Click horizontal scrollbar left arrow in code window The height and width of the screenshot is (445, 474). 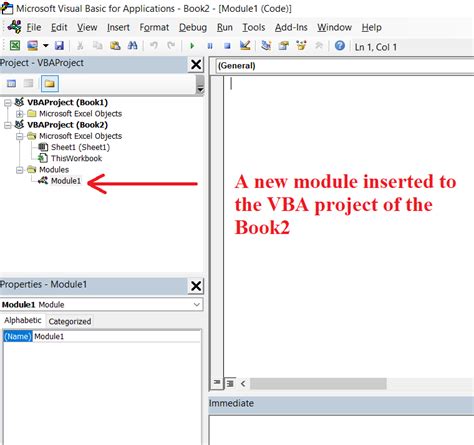click(x=243, y=384)
